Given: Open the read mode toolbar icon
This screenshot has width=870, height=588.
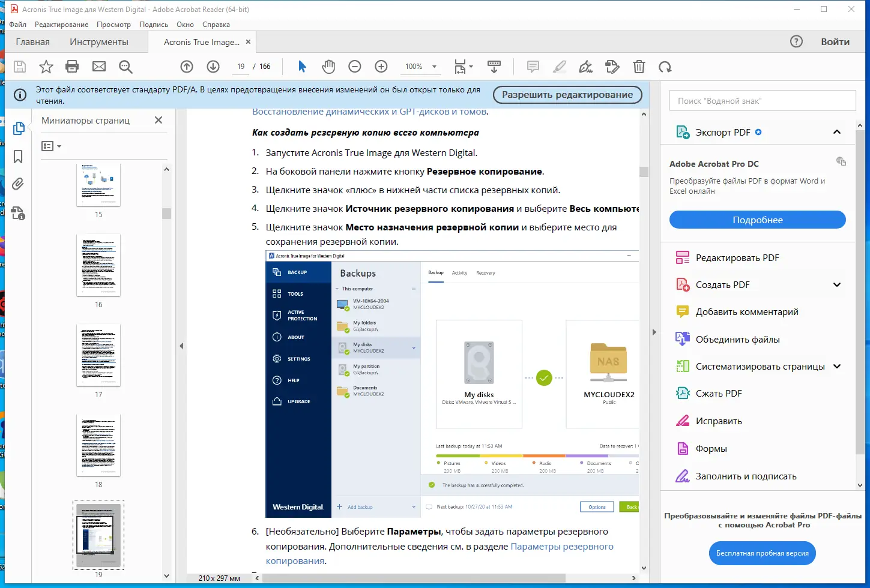Looking at the screenshot, I should (x=494, y=67).
